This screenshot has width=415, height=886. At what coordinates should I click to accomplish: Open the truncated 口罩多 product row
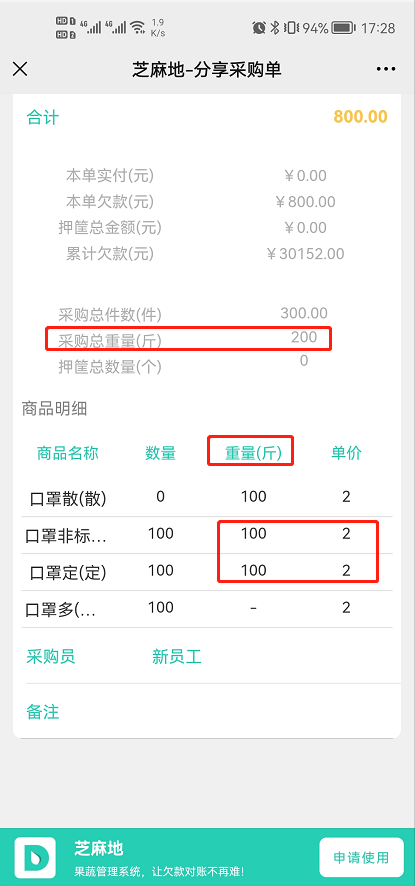coord(207,609)
